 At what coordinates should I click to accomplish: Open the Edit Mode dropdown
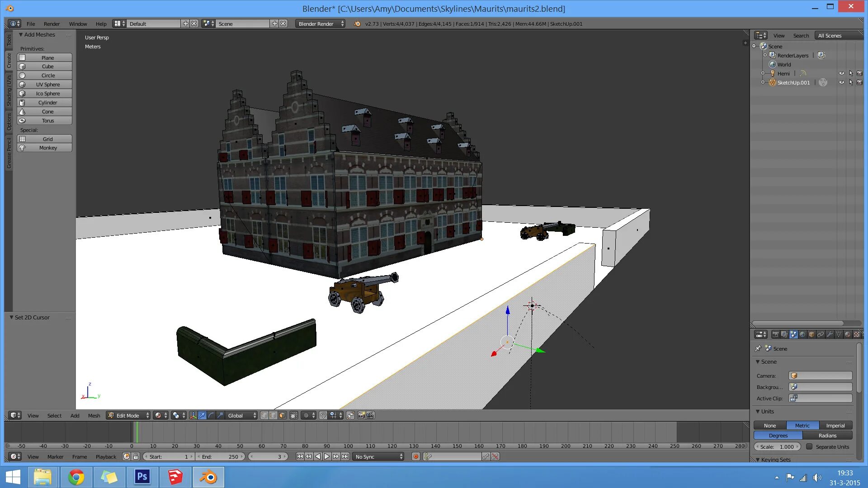pyautogui.click(x=128, y=415)
